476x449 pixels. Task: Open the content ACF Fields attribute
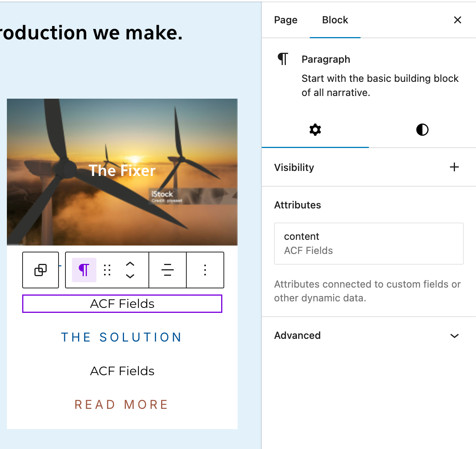click(x=369, y=244)
